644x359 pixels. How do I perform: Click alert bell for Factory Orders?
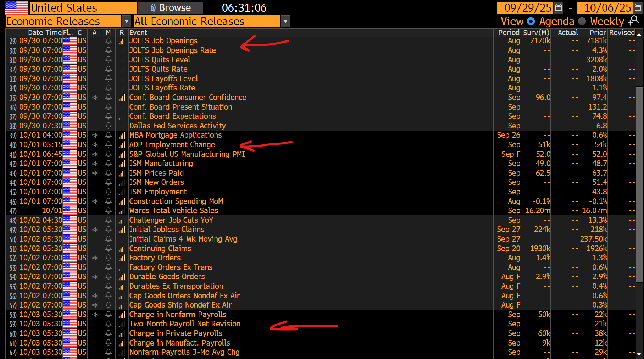click(x=109, y=258)
